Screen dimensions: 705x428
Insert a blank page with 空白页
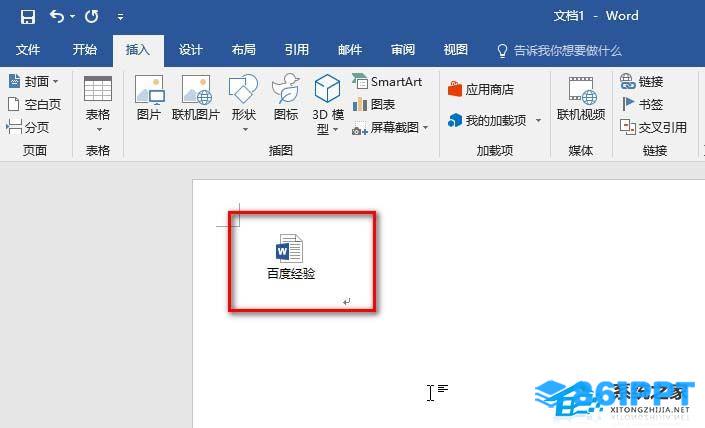pos(34,105)
